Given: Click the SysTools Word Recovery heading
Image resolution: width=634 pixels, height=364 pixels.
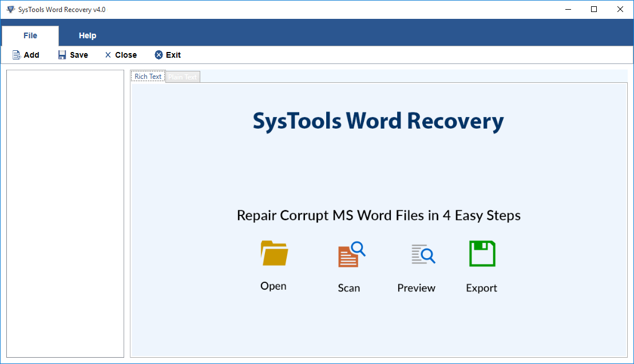Looking at the screenshot, I should (378, 121).
